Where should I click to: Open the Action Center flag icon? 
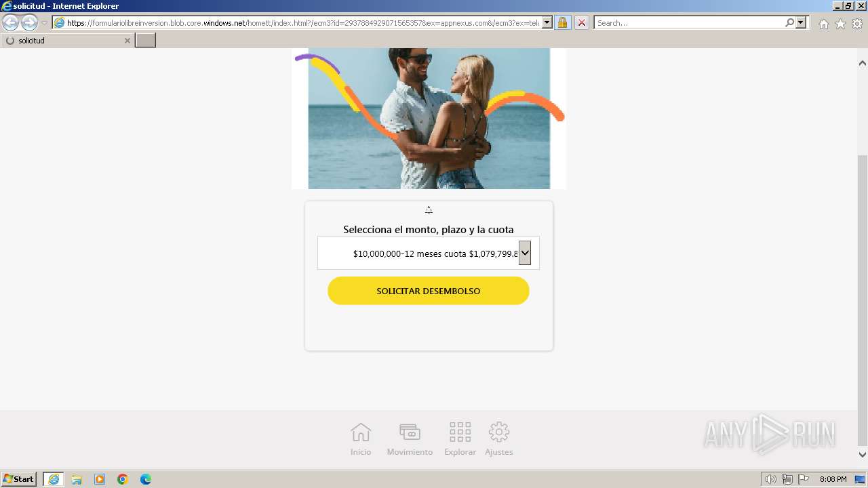coord(804,479)
